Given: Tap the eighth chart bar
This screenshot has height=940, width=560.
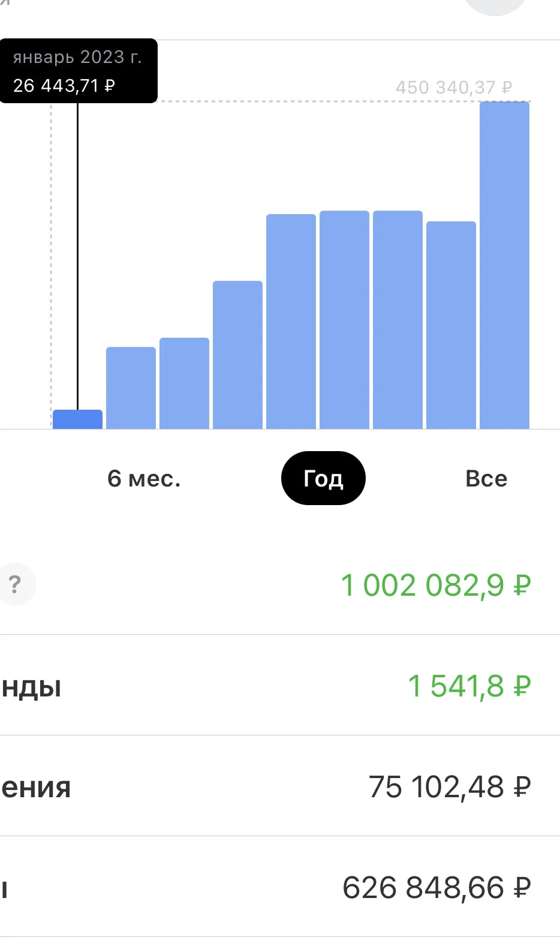Looking at the screenshot, I should point(451,325).
